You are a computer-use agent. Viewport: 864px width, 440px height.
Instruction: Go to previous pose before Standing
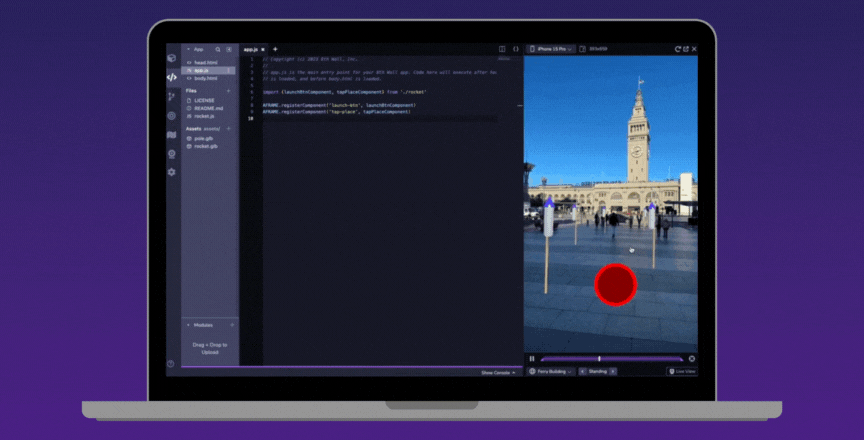pyautogui.click(x=583, y=372)
